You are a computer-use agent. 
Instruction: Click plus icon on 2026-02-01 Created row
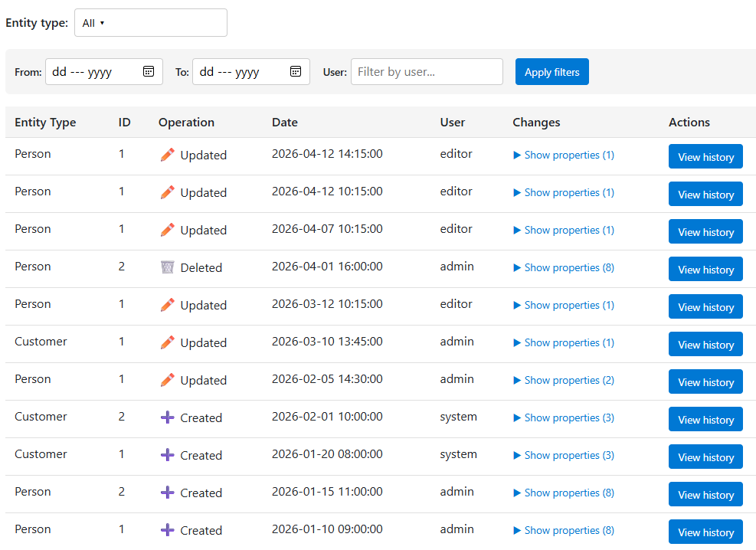pyautogui.click(x=167, y=417)
